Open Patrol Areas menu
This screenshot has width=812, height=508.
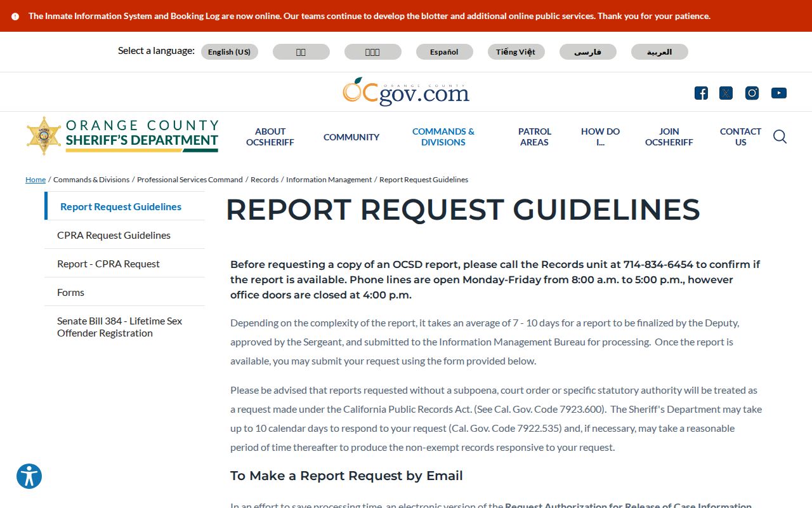point(535,137)
